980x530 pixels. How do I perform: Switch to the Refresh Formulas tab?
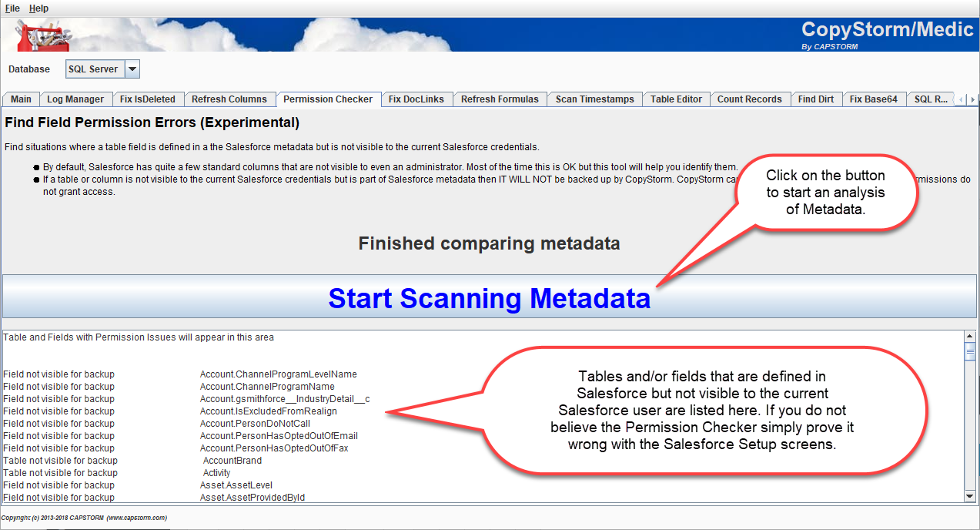pos(500,99)
